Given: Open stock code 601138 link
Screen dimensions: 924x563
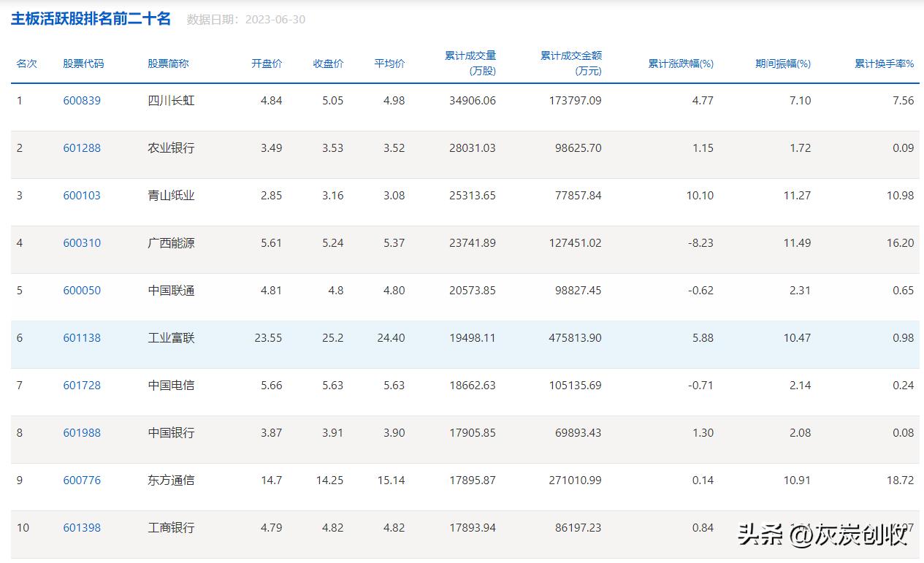Looking at the screenshot, I should 82,338.
